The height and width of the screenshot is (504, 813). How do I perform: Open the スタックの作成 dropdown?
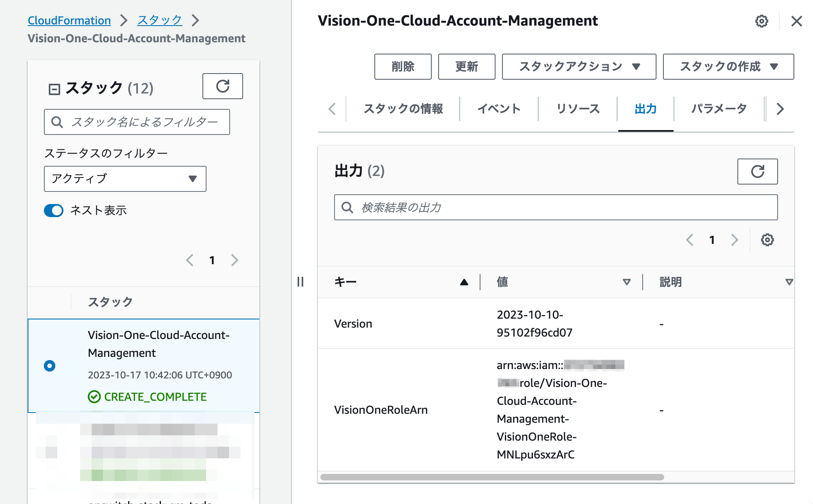pyautogui.click(x=728, y=67)
